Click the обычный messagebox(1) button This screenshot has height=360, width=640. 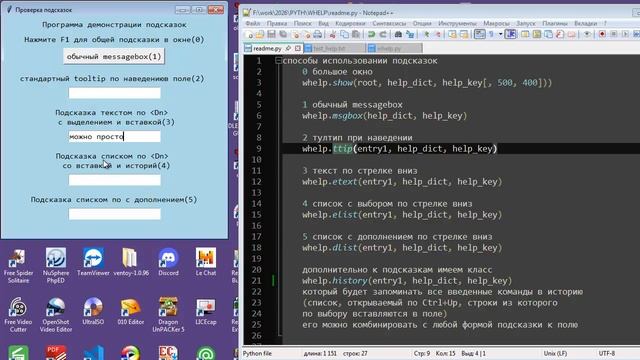[x=114, y=56]
